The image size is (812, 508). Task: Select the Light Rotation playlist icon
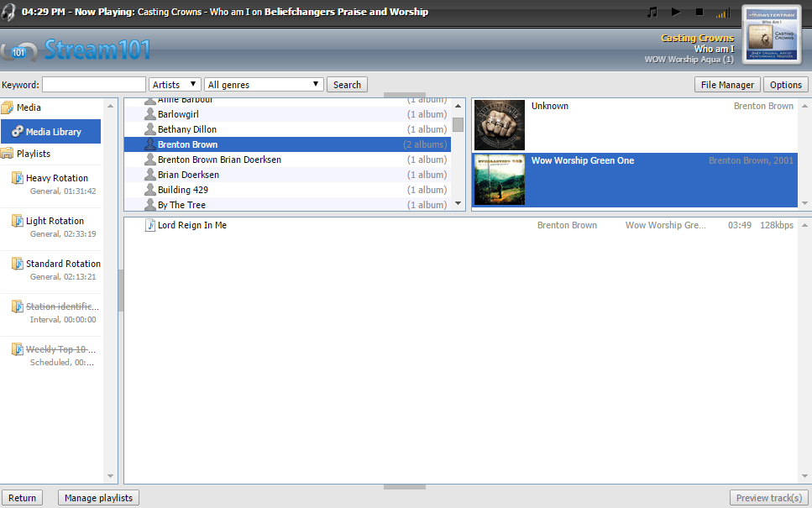pos(18,221)
